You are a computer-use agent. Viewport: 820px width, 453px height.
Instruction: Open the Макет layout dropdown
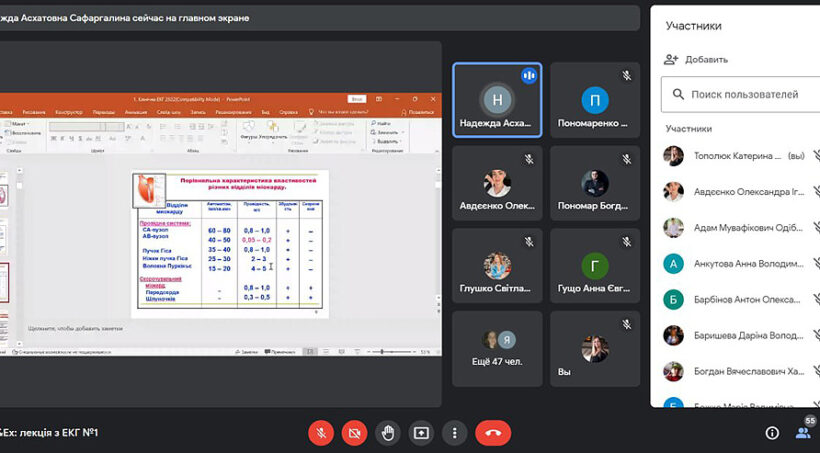[19, 124]
